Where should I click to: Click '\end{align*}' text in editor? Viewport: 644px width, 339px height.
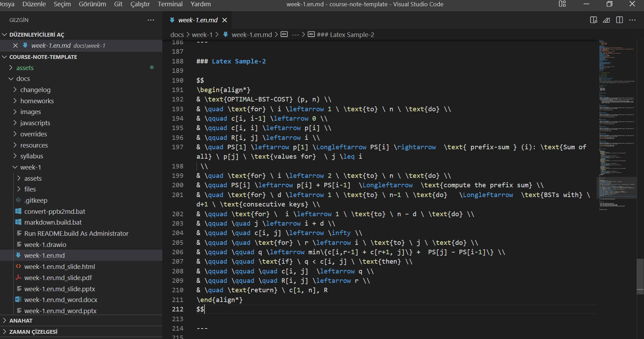pos(219,300)
